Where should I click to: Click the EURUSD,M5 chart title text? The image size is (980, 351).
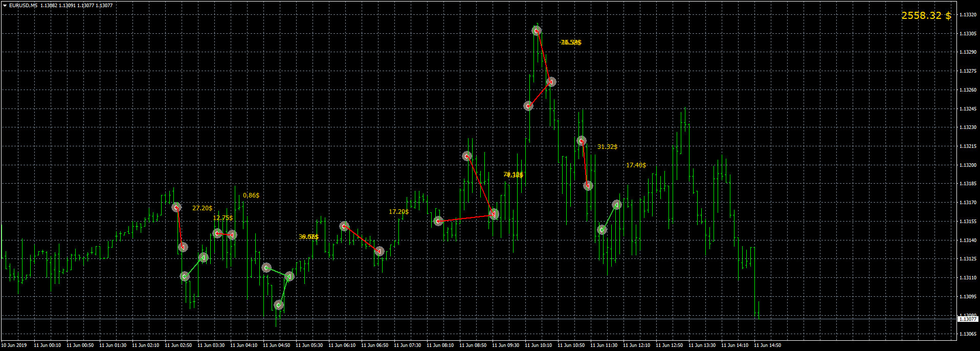click(23, 6)
